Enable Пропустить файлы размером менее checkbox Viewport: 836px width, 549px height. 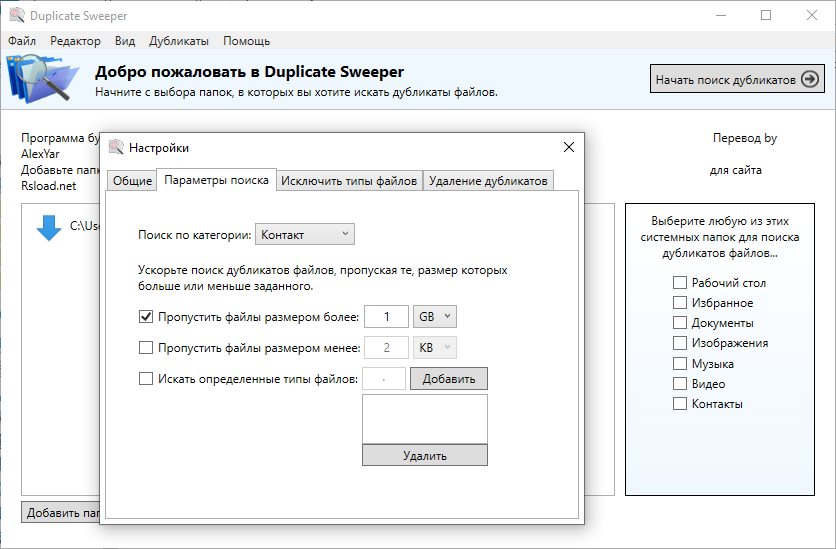(146, 348)
